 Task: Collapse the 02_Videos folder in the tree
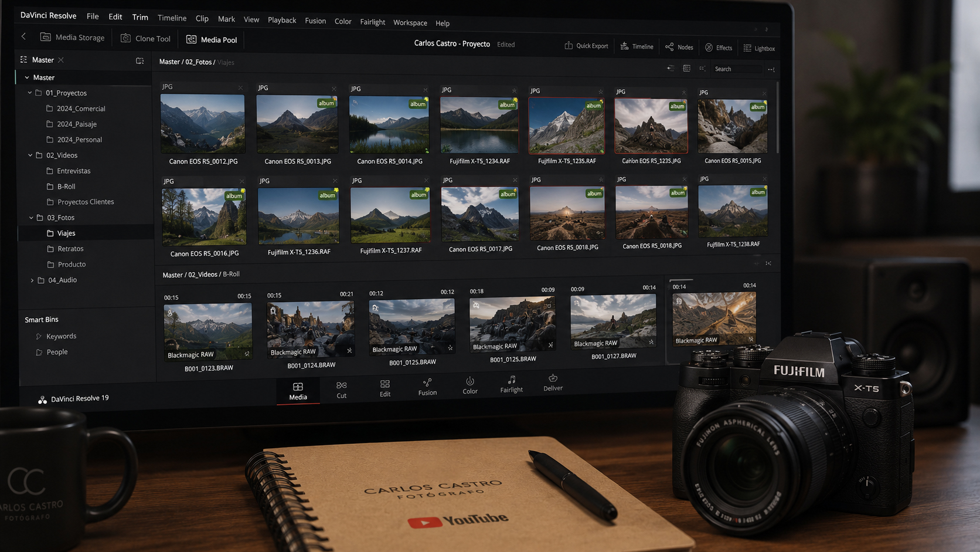tap(30, 155)
